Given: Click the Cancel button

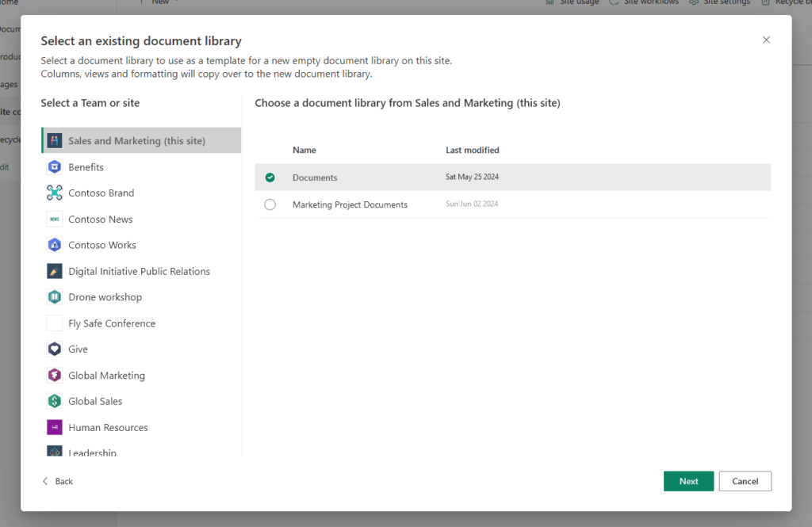Looking at the screenshot, I should (x=745, y=481).
